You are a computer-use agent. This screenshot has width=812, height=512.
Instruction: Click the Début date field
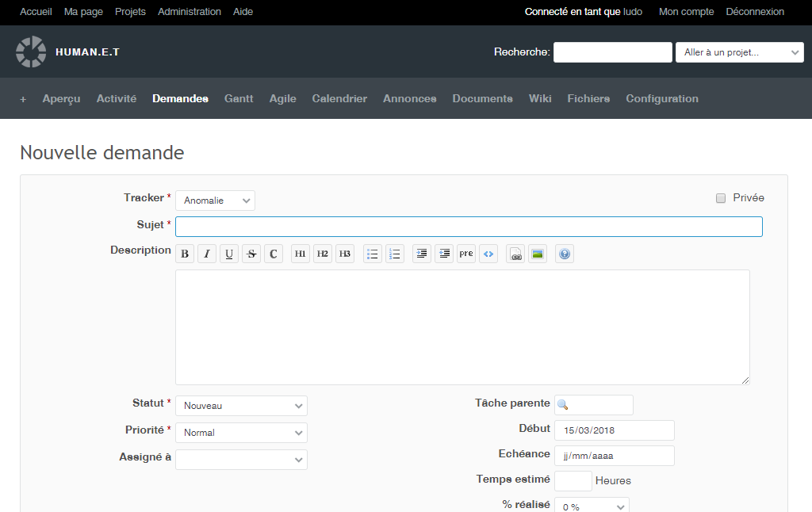click(x=615, y=430)
